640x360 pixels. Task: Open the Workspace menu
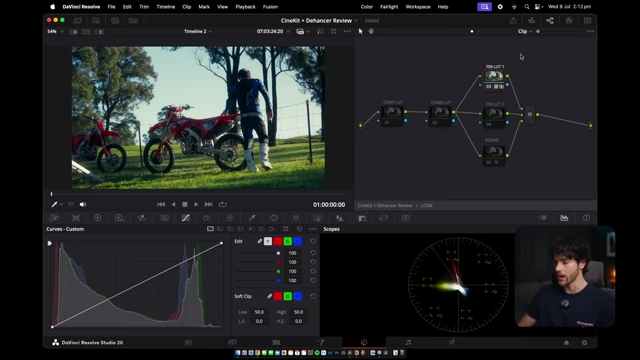pyautogui.click(x=418, y=7)
